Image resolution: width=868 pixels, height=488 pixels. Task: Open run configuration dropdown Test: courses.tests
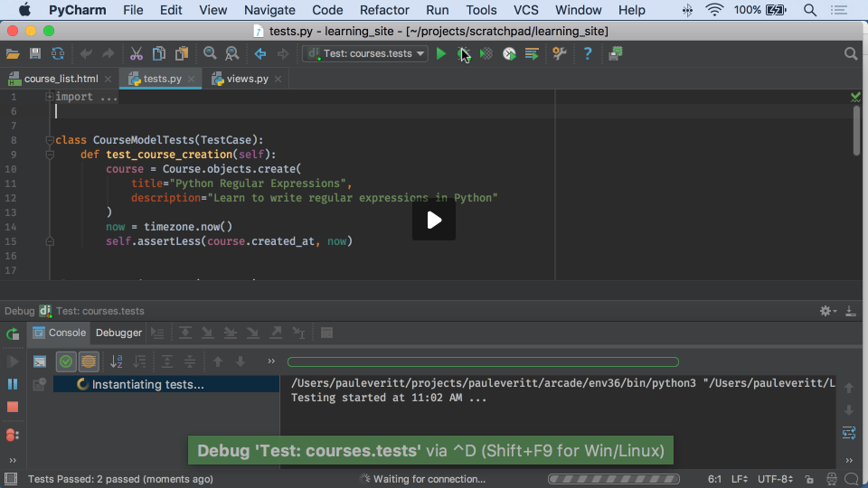tap(366, 53)
